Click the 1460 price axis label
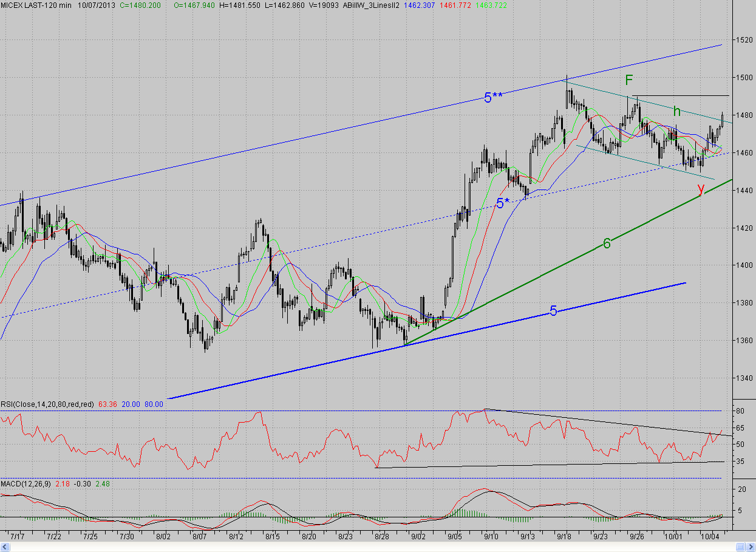The height and width of the screenshot is (552, 756). click(x=744, y=153)
